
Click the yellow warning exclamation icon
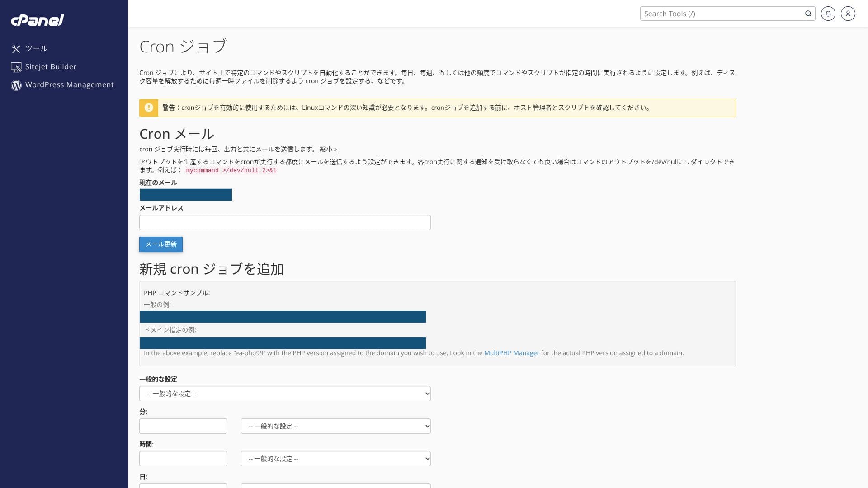tap(149, 108)
